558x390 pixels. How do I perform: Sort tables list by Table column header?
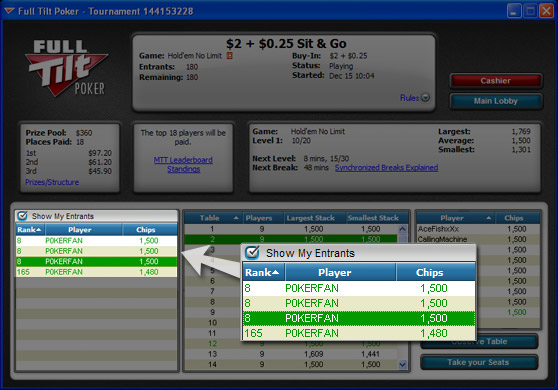pos(214,218)
